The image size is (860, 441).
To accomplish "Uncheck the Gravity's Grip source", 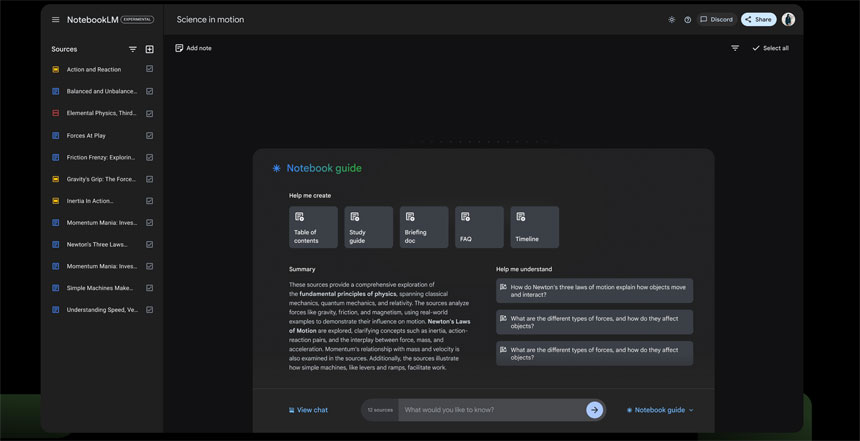I will [149, 179].
